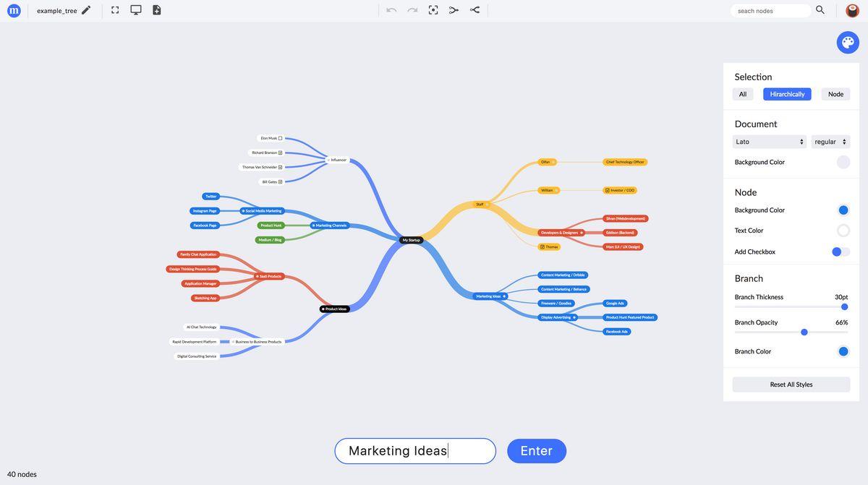Screen dimensions: 868x485
Task: Click the search magnifier icon
Action: pyautogui.click(x=820, y=10)
